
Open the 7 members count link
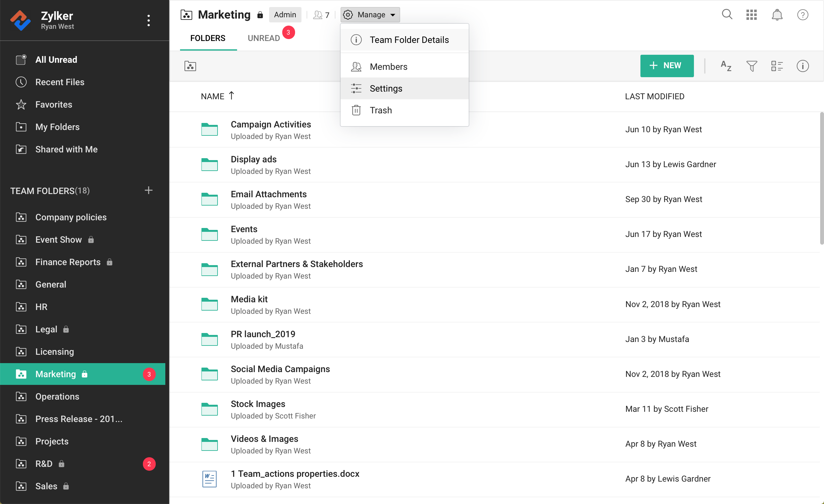(x=321, y=15)
